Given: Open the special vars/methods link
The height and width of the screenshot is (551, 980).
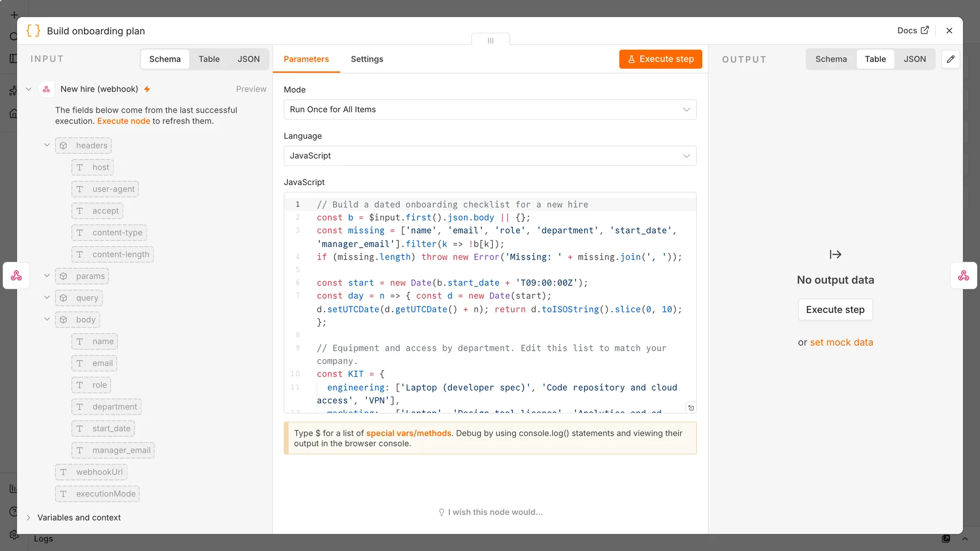Looking at the screenshot, I should (x=408, y=433).
